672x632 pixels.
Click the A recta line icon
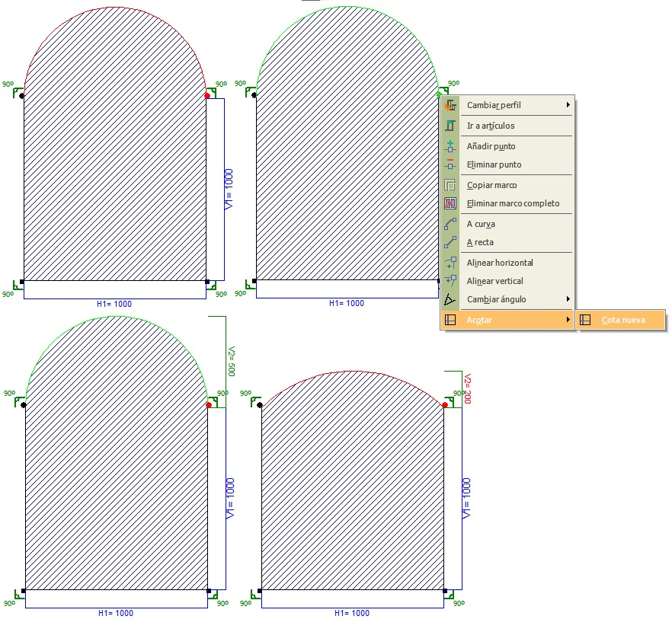point(450,242)
